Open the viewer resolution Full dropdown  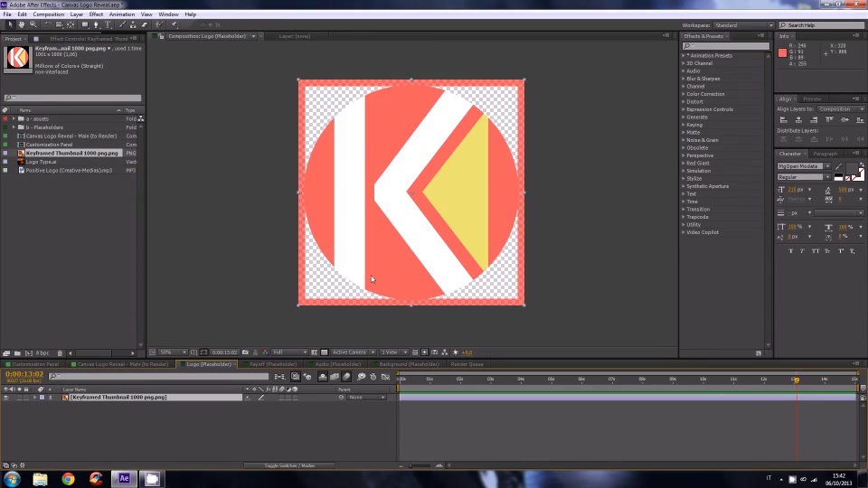289,352
